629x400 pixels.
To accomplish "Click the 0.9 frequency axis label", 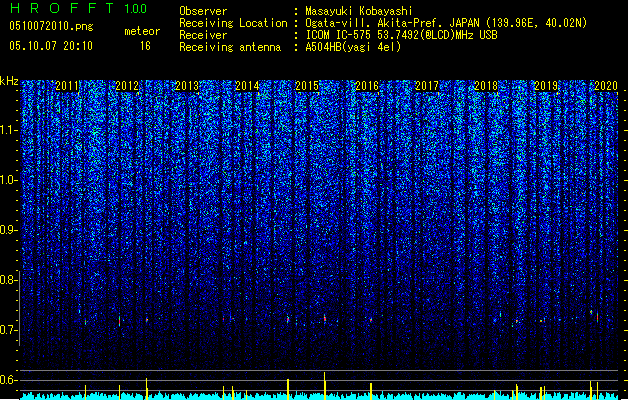I will 9,230.
